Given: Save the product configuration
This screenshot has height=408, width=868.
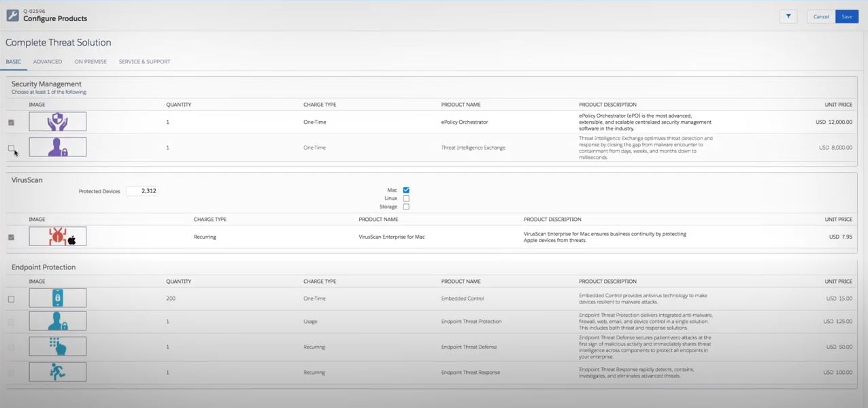Looking at the screenshot, I should tap(847, 16).
